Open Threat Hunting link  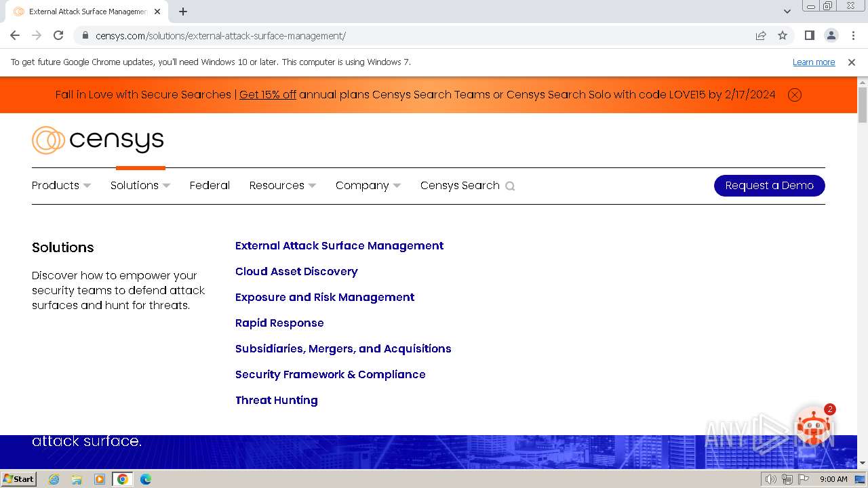(277, 400)
